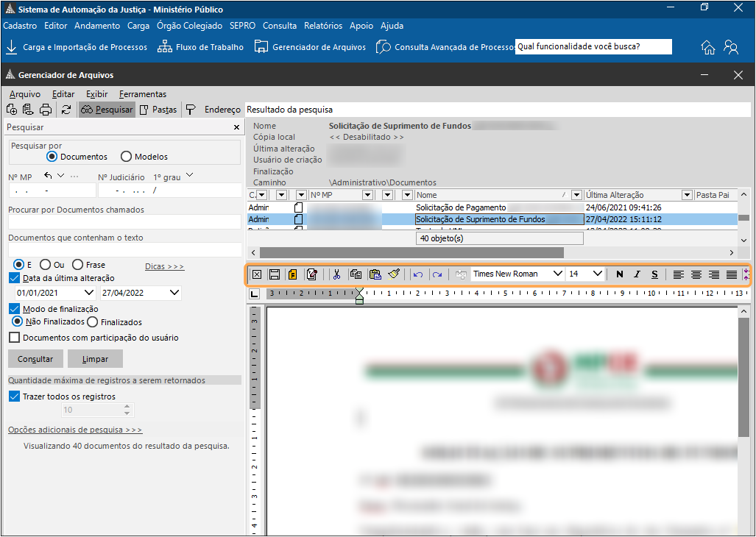
Task: Click the format painter brush icon
Action: [x=394, y=274]
